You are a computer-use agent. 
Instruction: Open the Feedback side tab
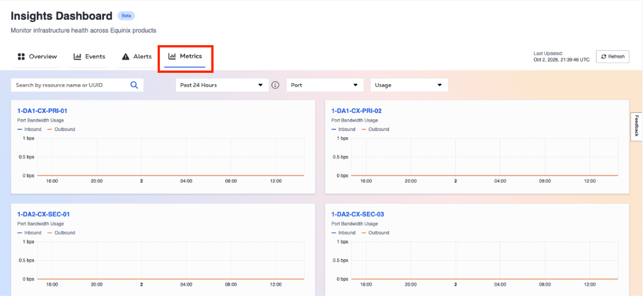tap(637, 126)
